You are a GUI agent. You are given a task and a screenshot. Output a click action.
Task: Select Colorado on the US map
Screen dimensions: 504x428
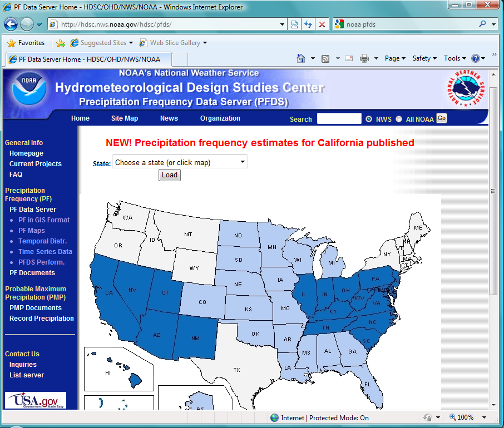[202, 301]
